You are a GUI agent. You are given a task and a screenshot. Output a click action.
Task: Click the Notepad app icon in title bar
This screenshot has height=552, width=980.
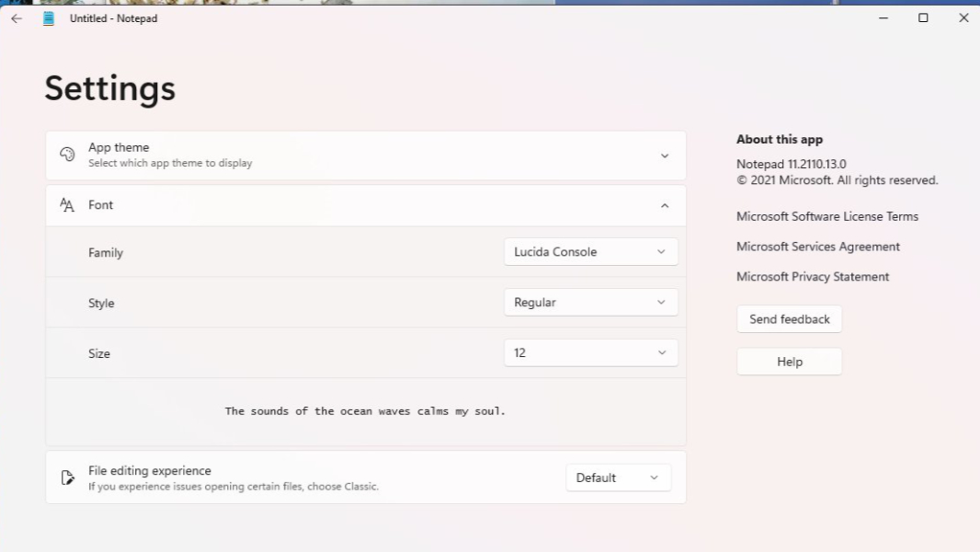coord(49,18)
